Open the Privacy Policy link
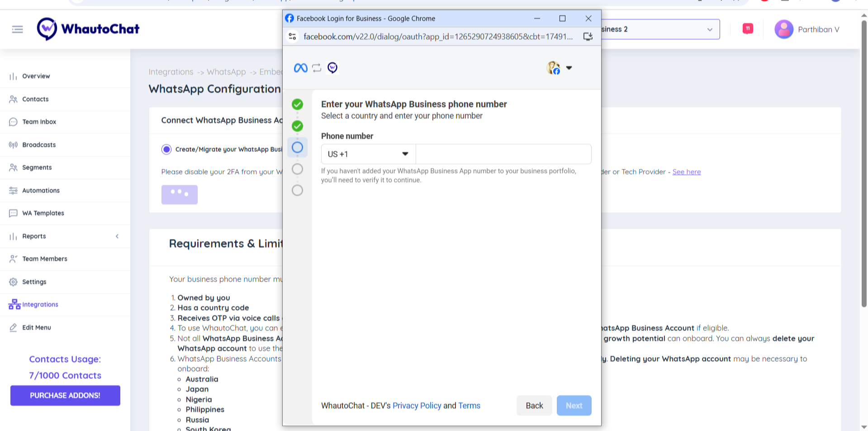The width and height of the screenshot is (868, 431). [x=417, y=406]
